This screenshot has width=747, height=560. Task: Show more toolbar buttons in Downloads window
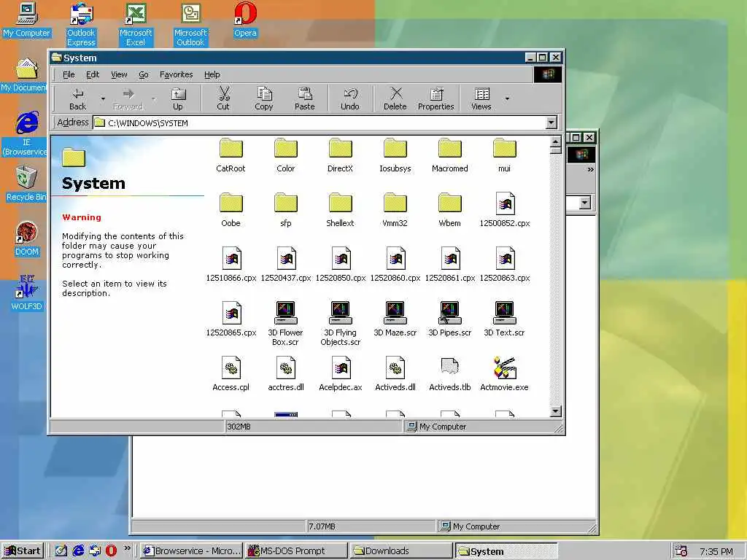590,169
